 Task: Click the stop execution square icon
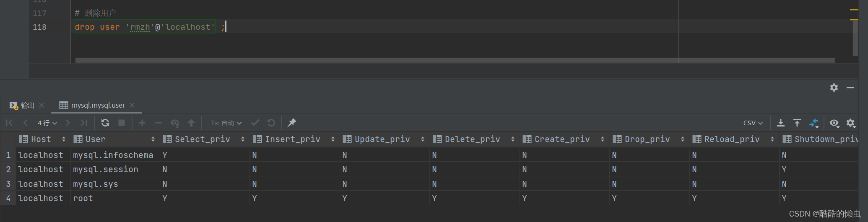[122, 123]
